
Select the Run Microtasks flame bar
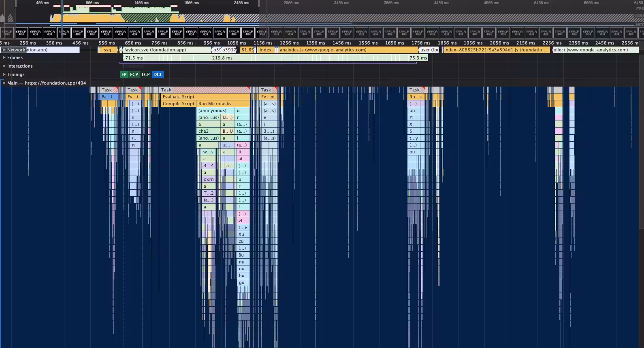(x=223, y=104)
